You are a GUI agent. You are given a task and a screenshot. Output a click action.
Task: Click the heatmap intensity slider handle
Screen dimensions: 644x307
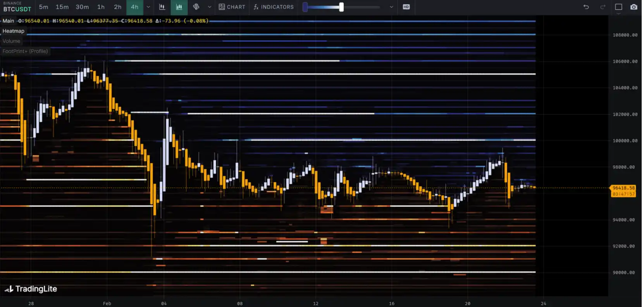[341, 7]
